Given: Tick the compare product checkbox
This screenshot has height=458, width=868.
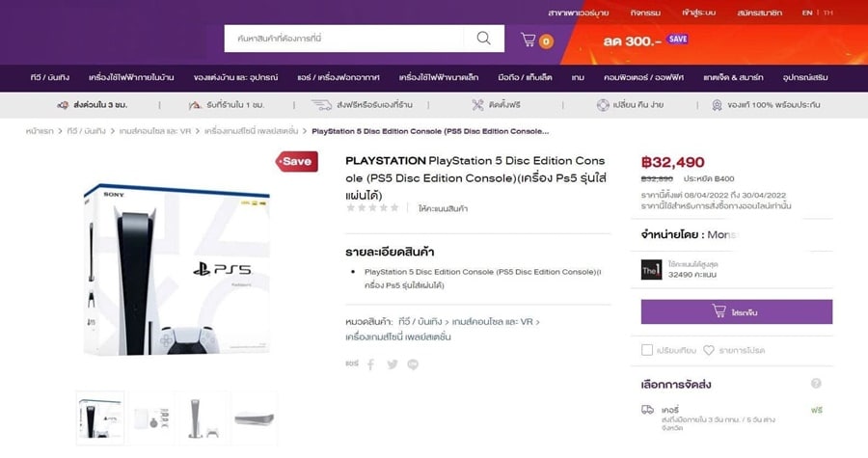Looking at the screenshot, I should coord(646,350).
